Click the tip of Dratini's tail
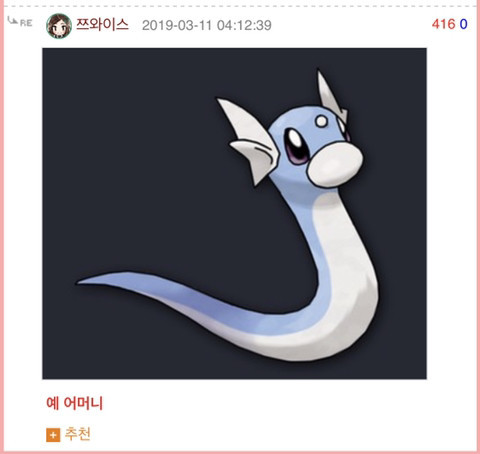This screenshot has height=454, width=480. 83,282
